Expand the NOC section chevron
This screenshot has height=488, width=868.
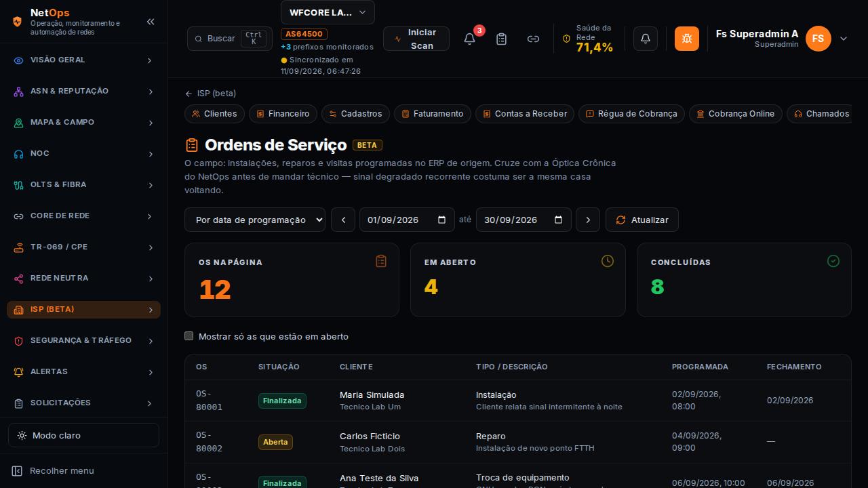[x=150, y=154]
